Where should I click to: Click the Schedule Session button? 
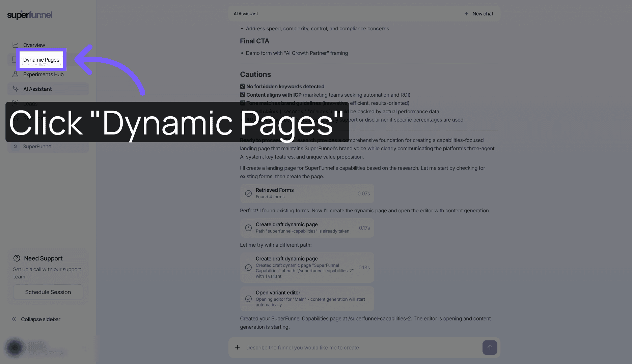coord(48,292)
